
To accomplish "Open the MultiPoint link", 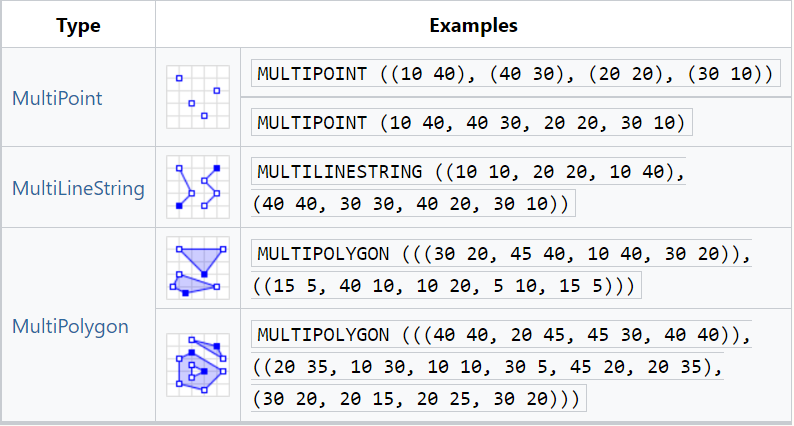I will pos(56,98).
